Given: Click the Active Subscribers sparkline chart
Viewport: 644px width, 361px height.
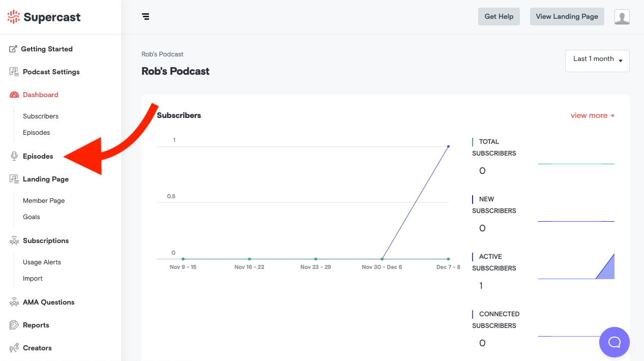Looking at the screenshot, I should pyautogui.click(x=576, y=266).
